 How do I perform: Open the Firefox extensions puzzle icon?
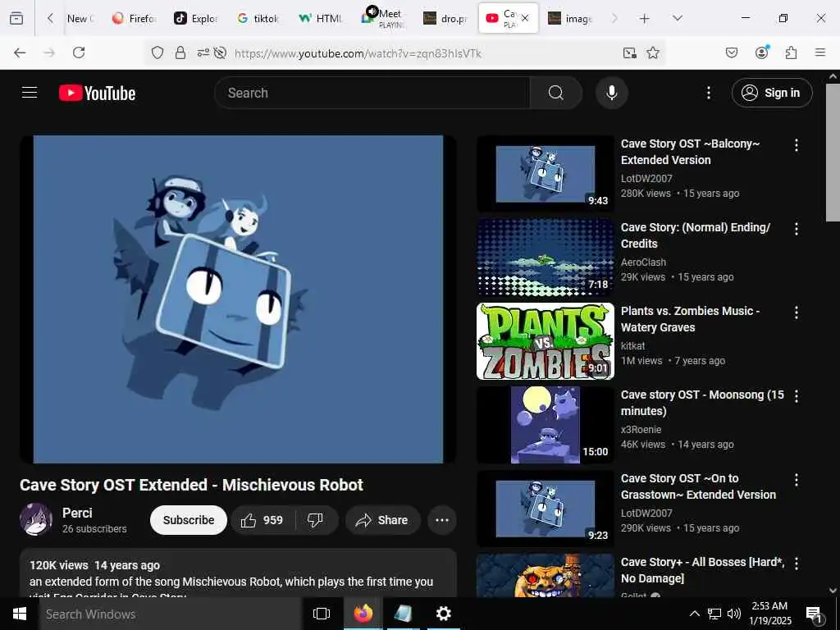tap(791, 52)
